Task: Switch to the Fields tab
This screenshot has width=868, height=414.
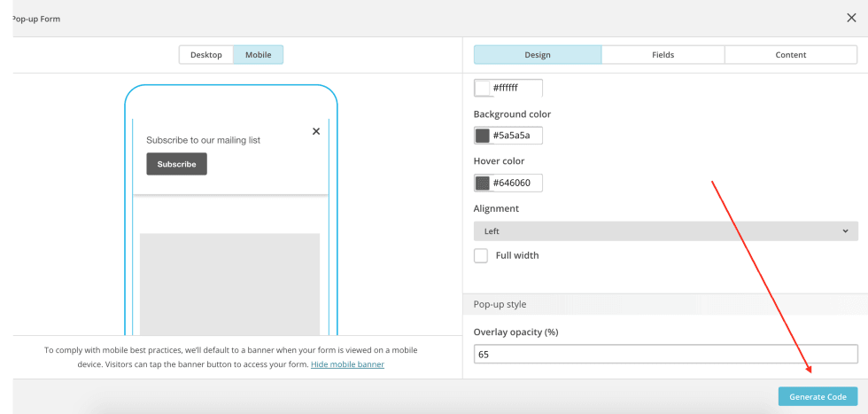Action: [663, 55]
